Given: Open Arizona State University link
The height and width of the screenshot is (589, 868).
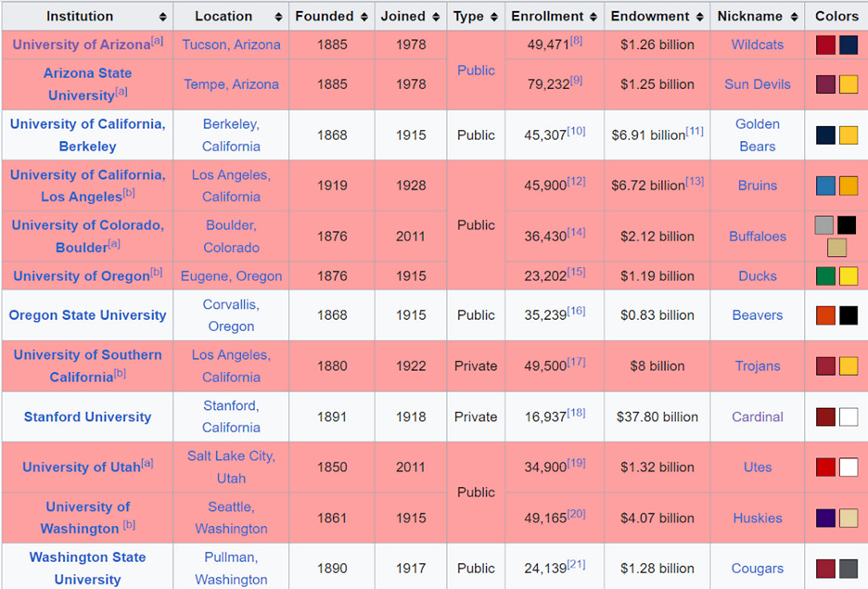Looking at the screenshot, I should [x=87, y=84].
